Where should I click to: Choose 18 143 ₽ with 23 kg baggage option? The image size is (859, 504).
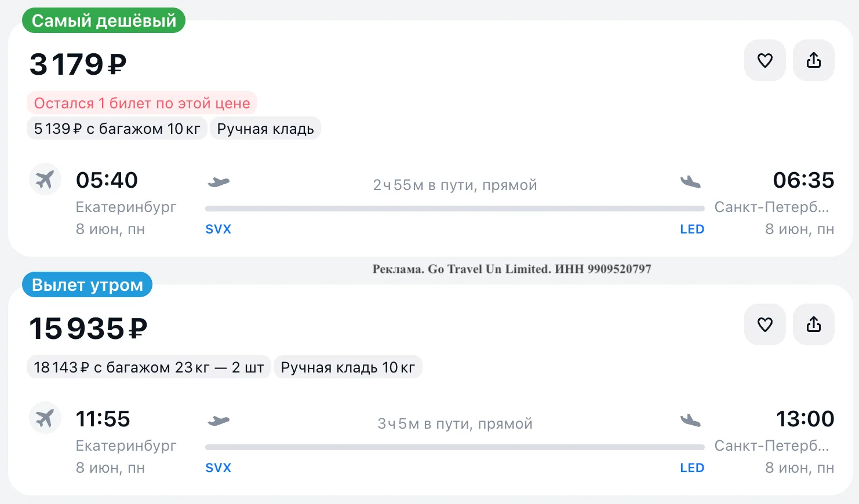(149, 367)
